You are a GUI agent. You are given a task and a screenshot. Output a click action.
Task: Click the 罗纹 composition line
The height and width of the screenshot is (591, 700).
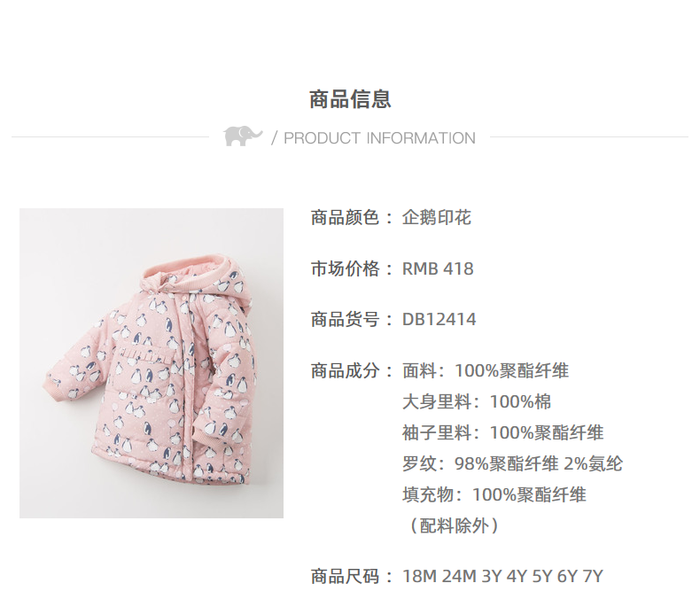[x=512, y=463]
